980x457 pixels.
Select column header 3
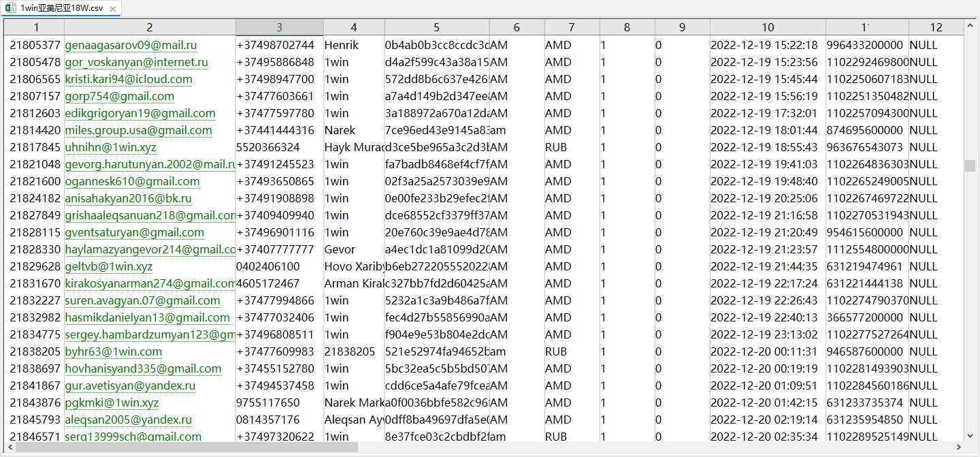280,27
